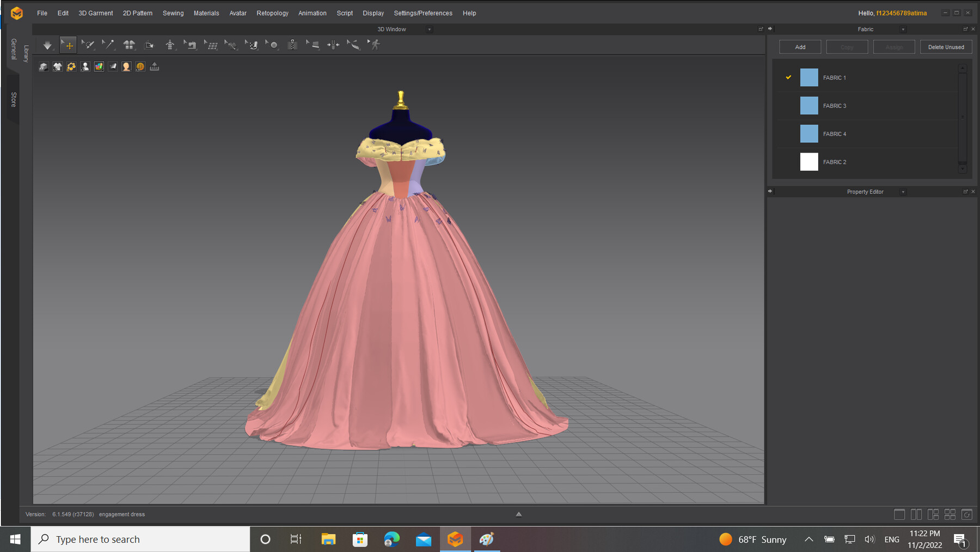The width and height of the screenshot is (980, 552).
Task: Click the Delete Unused button
Action: pos(946,46)
